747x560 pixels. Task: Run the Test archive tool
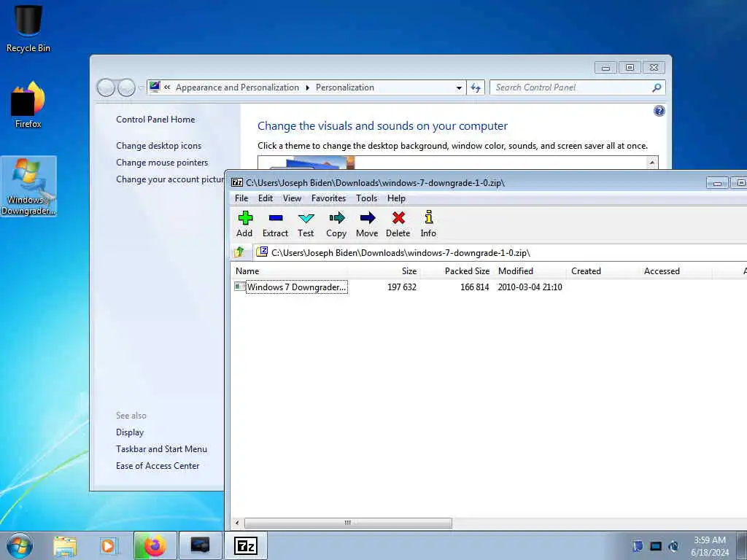click(306, 224)
